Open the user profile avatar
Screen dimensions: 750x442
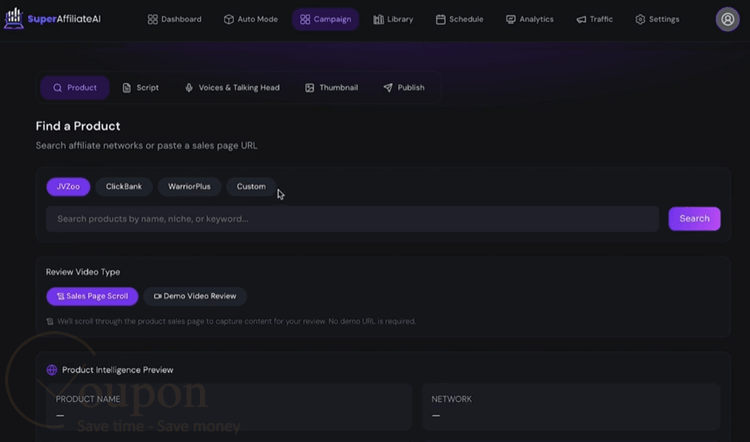(728, 19)
